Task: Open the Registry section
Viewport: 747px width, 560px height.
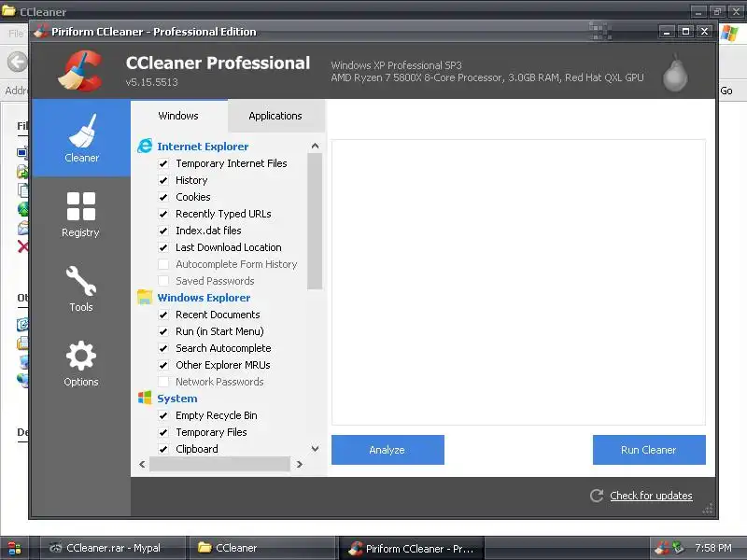Action: click(x=81, y=215)
